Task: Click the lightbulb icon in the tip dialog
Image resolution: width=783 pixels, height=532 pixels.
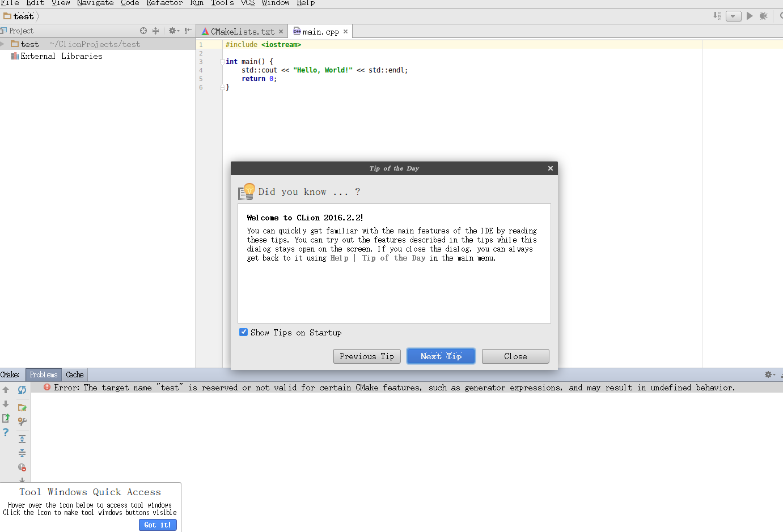Action: coord(247,191)
